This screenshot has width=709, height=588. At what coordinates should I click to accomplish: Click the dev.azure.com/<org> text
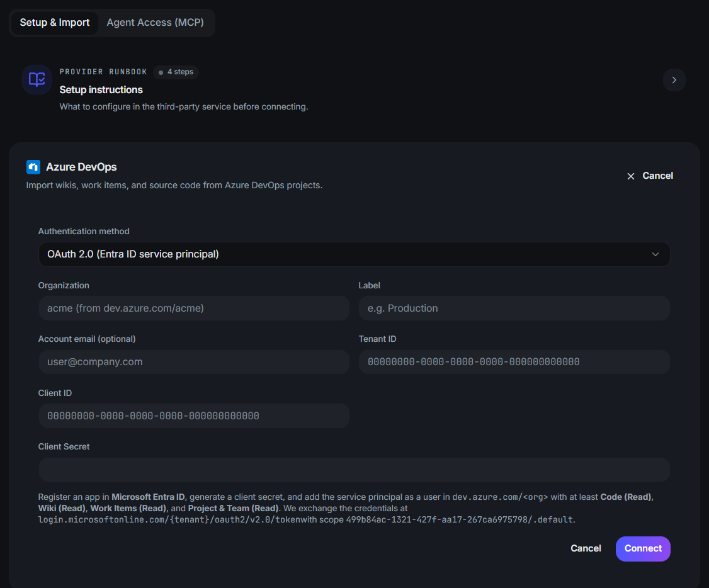(500, 497)
